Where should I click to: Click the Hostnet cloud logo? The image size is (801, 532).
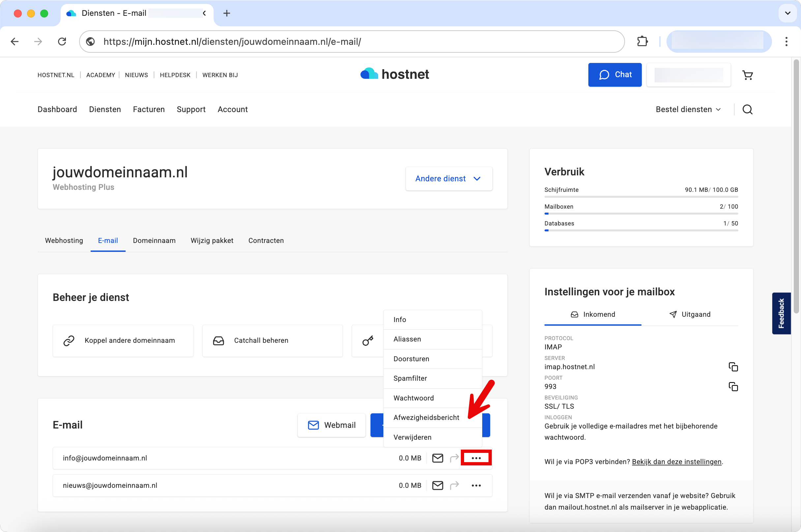[369, 73]
